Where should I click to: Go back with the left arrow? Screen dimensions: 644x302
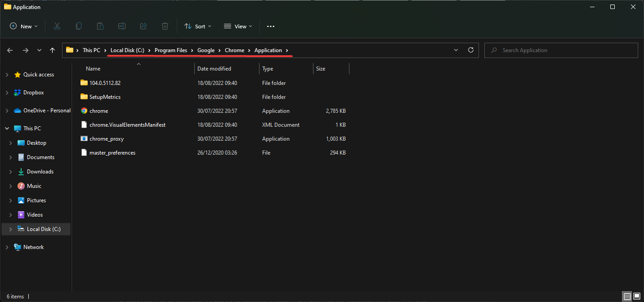pyautogui.click(x=10, y=50)
